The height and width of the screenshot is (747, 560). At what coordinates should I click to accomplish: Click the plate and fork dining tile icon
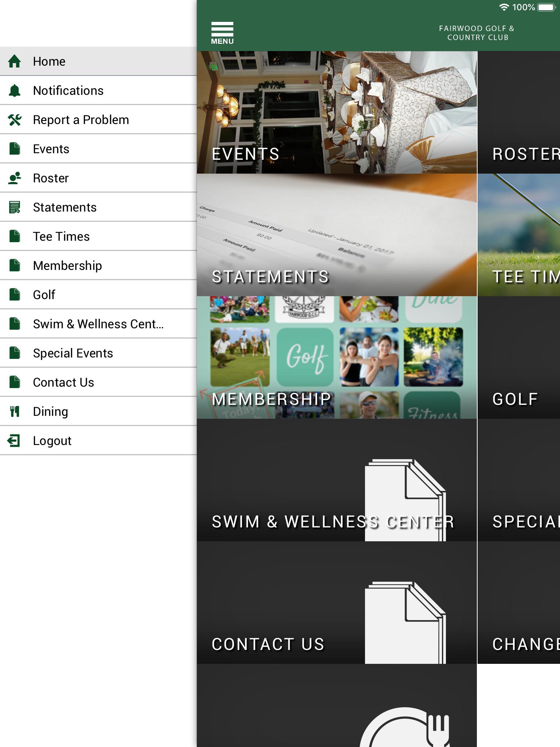click(x=405, y=727)
